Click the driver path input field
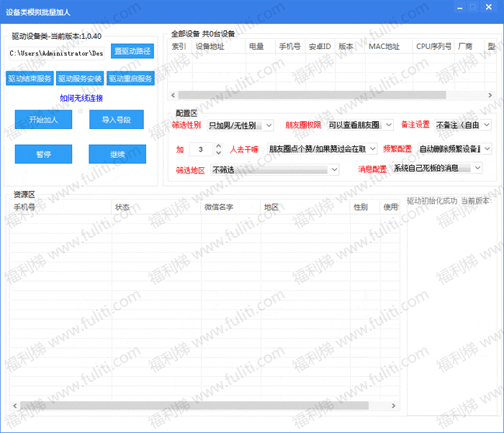504x433 pixels. 56,53
